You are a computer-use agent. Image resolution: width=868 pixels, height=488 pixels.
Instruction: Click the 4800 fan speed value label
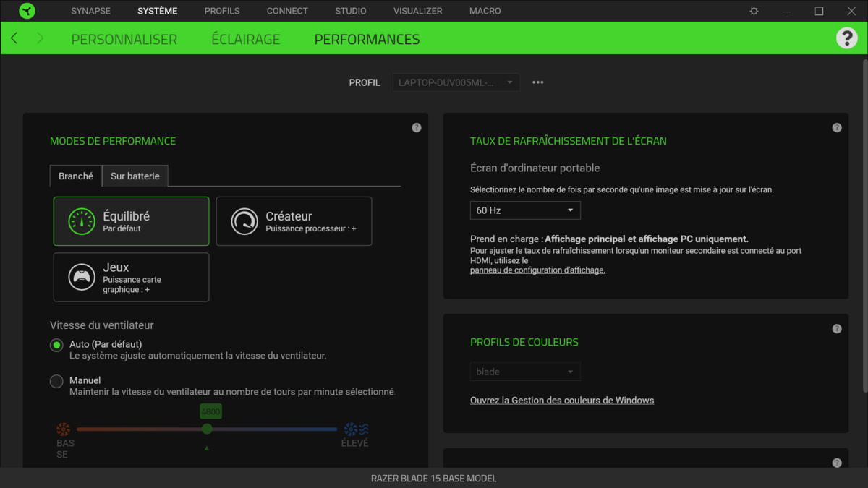pyautogui.click(x=210, y=411)
